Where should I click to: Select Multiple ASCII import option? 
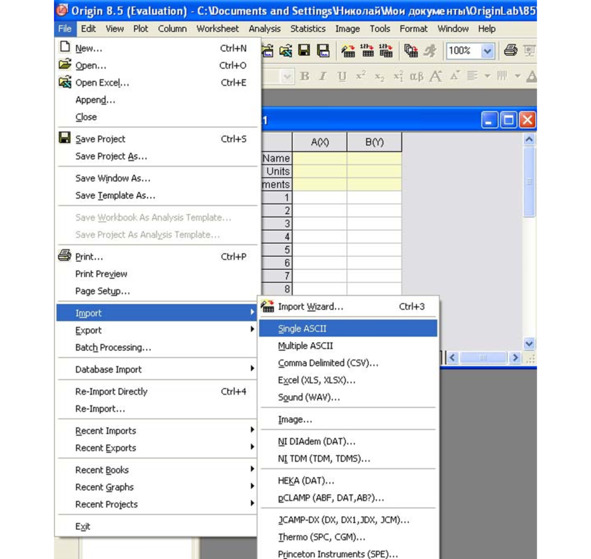pos(348,346)
